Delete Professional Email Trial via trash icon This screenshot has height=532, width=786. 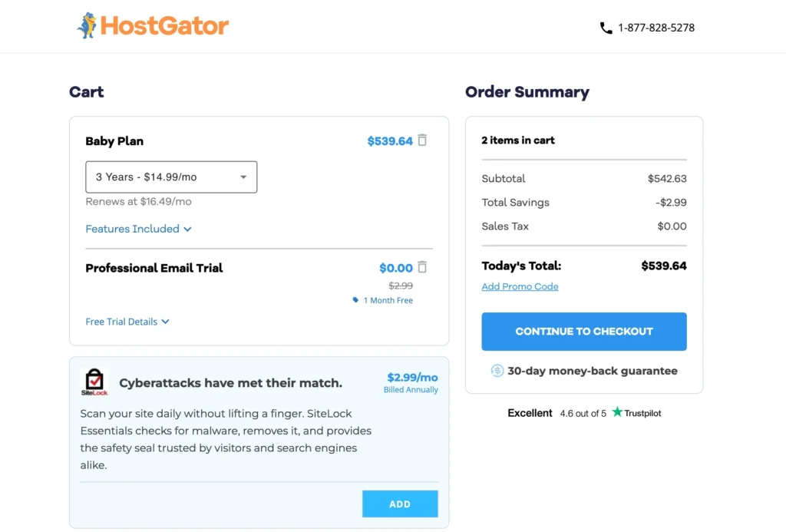[422, 267]
